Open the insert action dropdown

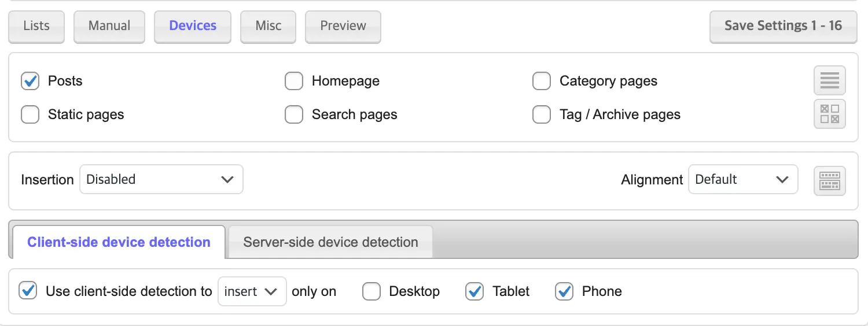point(252,291)
